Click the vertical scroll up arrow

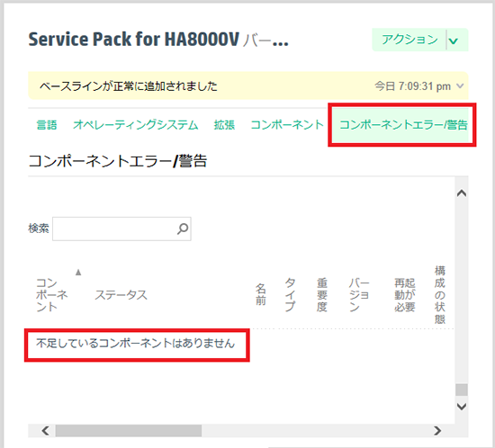point(462,193)
